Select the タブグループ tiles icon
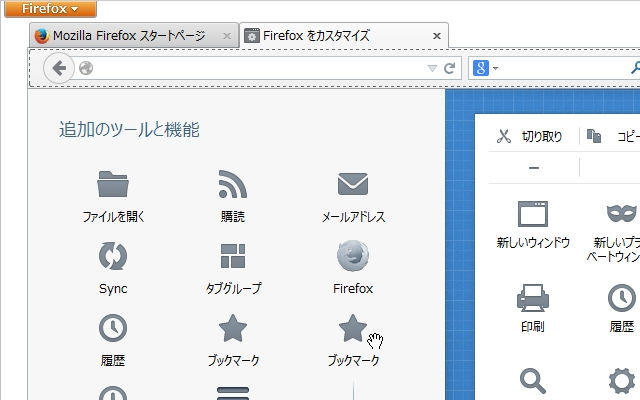640x400 pixels. (233, 256)
